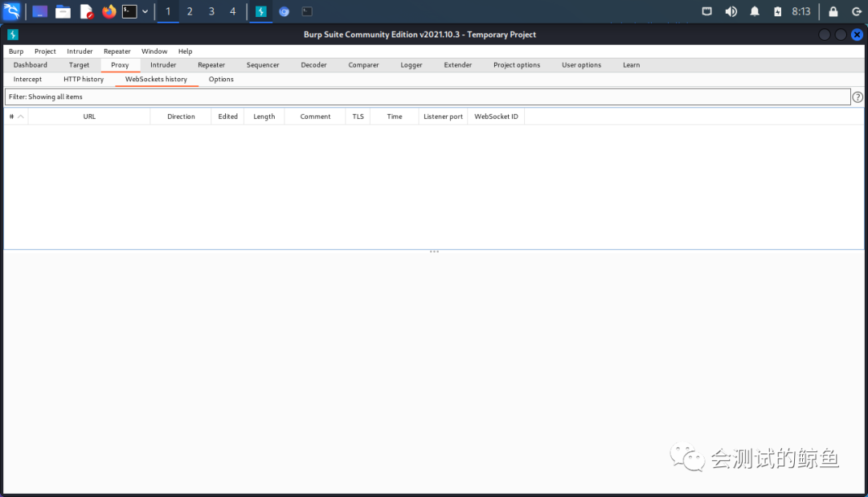Open the User options tab

(581, 65)
